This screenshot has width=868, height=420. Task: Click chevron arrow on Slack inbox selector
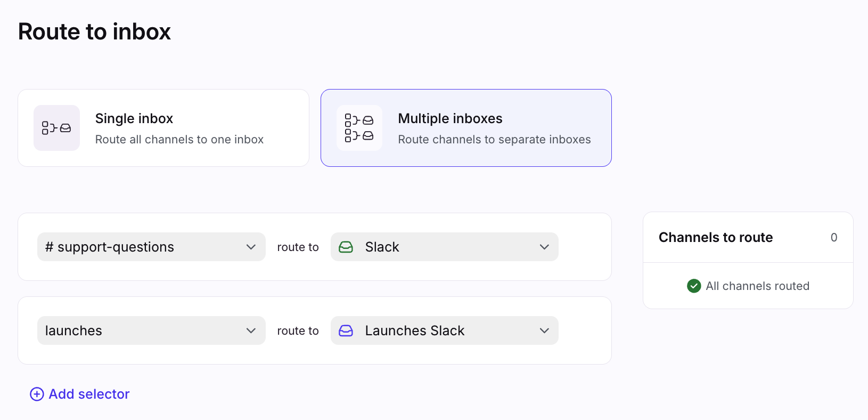(544, 247)
